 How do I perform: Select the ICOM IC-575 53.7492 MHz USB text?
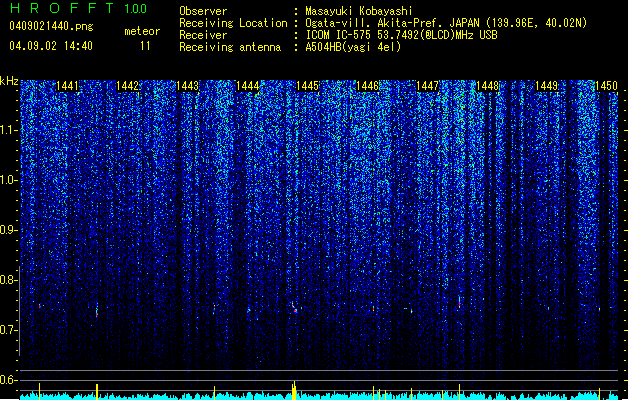(x=402, y=35)
